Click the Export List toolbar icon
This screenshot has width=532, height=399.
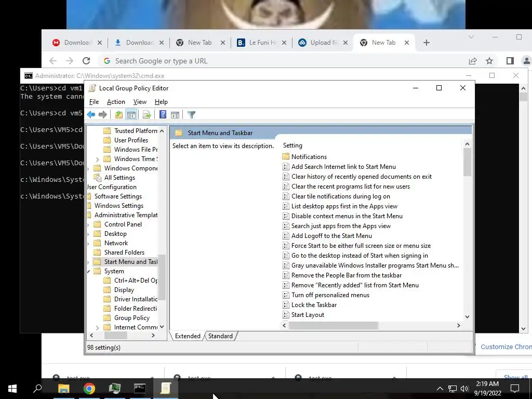click(x=147, y=115)
